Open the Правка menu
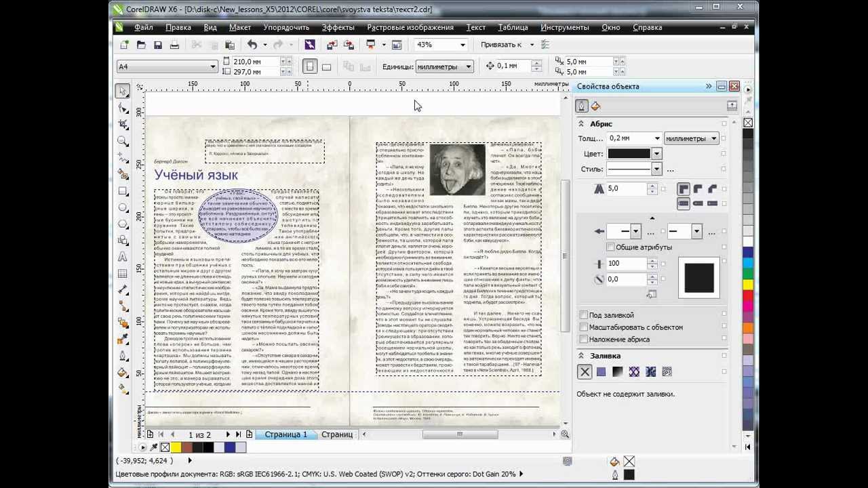868x488 pixels. 178,27
